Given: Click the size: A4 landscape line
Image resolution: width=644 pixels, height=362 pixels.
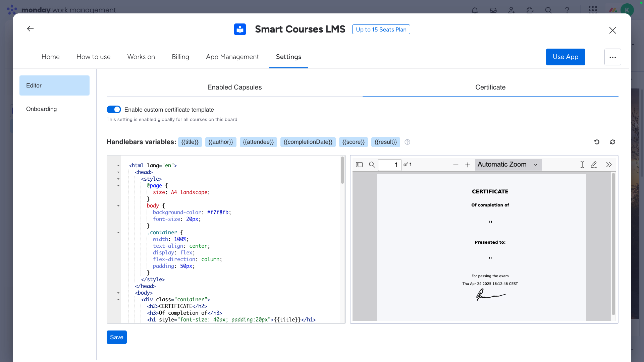Looking at the screenshot, I should click(181, 192).
